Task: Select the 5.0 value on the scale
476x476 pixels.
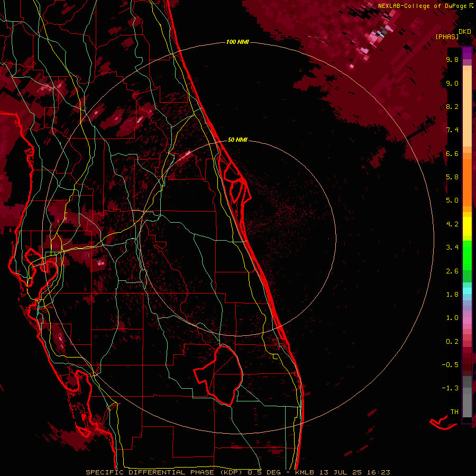Action: 452,200
